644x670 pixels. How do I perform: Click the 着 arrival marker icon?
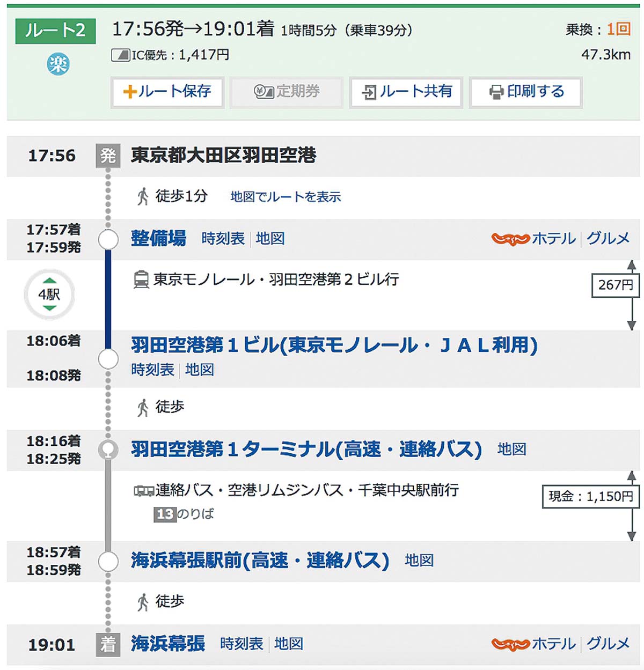(108, 644)
